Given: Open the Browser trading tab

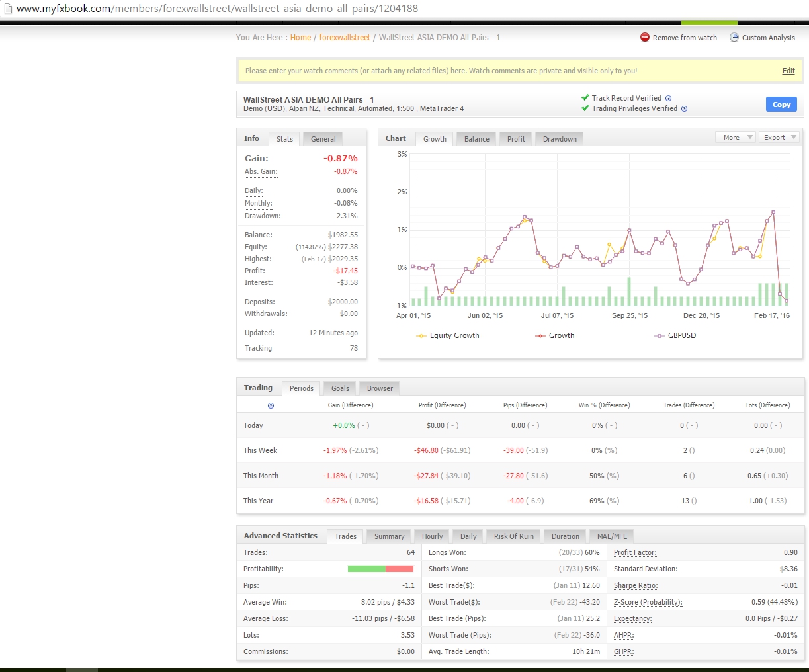Looking at the screenshot, I should coord(380,388).
